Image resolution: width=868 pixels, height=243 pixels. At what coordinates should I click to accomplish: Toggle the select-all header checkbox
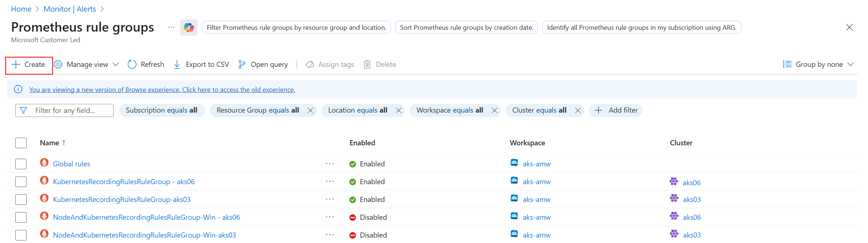pos(21,143)
